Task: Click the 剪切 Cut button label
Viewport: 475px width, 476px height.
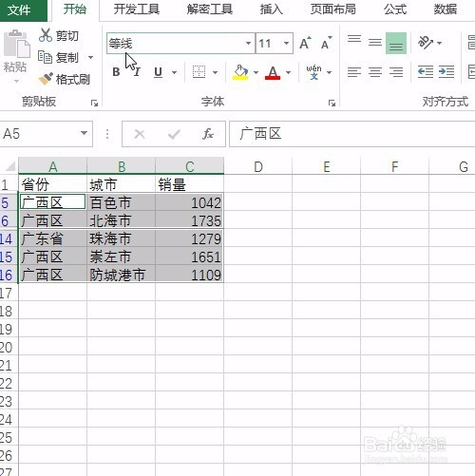Action: 67,36
